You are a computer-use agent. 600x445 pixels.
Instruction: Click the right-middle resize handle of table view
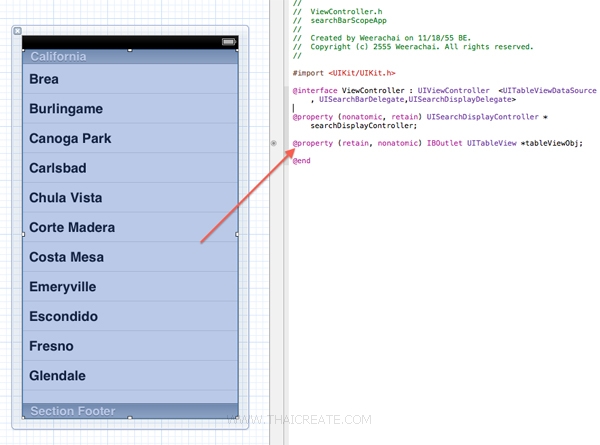point(237,234)
